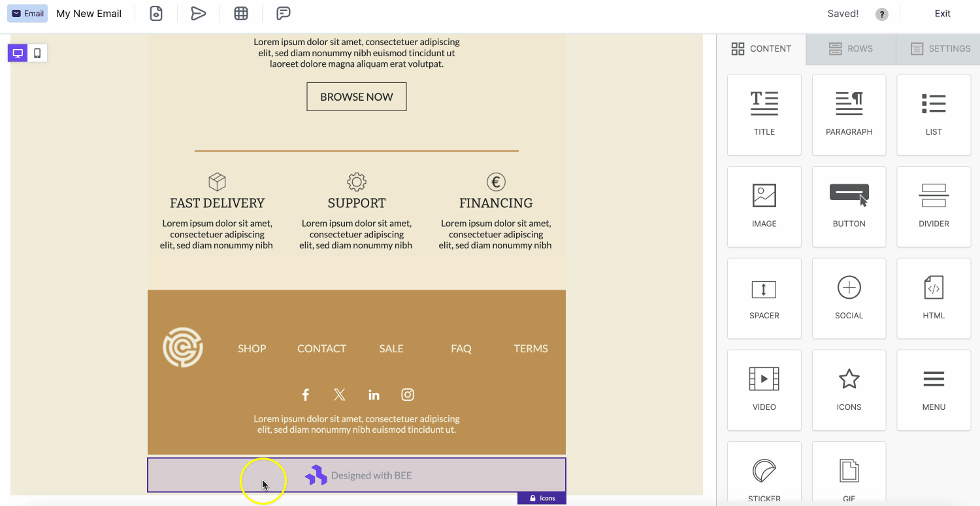The height and width of the screenshot is (506, 980).
Task: Select the IMAGE content block
Action: point(764,207)
